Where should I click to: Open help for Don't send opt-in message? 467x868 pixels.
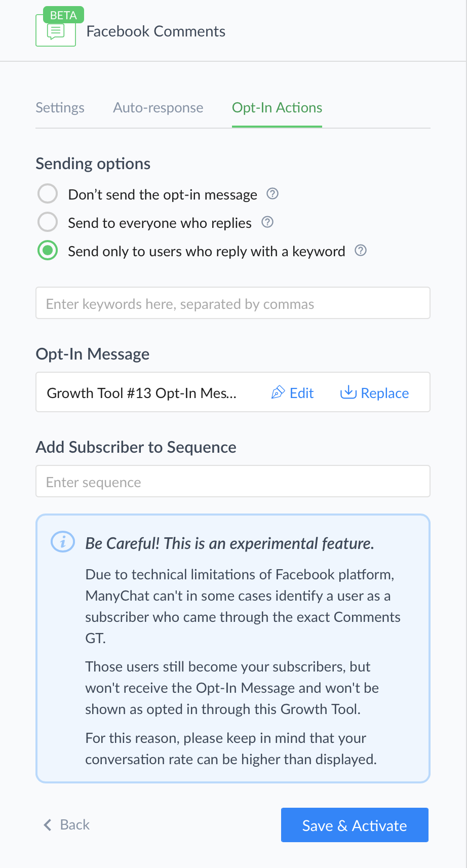pos(273,194)
